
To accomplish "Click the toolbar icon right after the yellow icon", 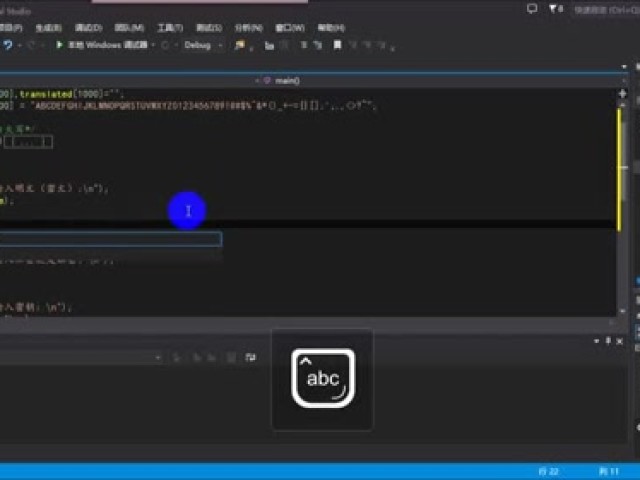I will [x=269, y=45].
